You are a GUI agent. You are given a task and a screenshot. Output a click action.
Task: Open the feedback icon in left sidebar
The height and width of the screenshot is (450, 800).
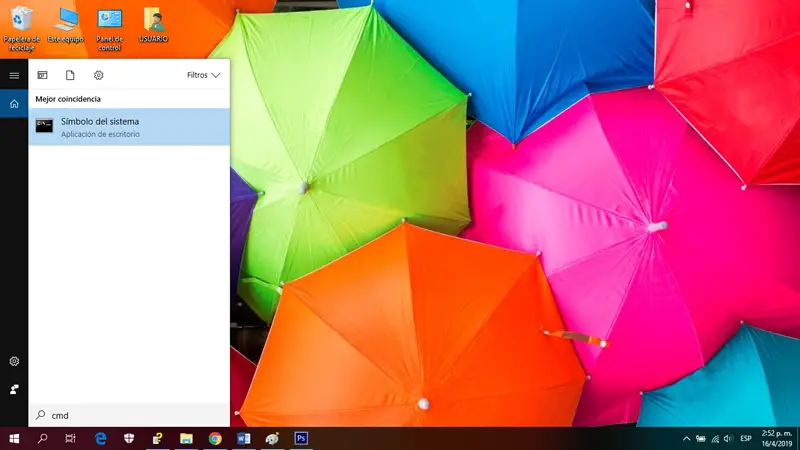14,389
